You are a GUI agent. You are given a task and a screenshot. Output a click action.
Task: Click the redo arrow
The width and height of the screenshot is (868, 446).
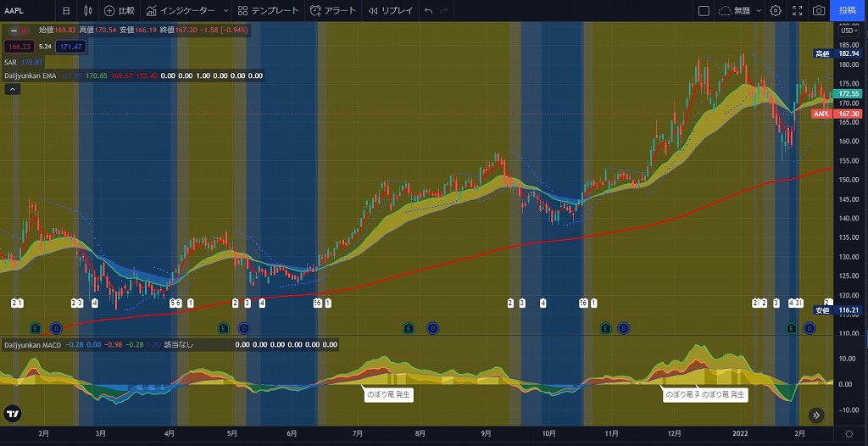446,11
